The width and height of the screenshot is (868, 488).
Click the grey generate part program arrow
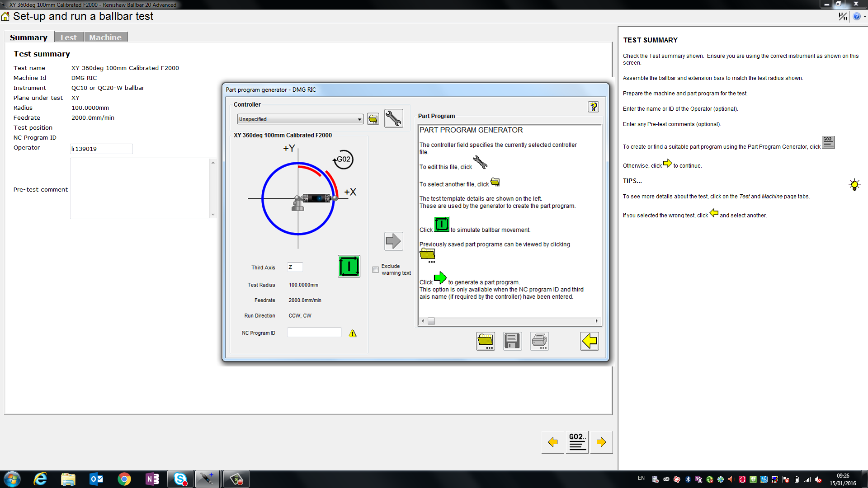[x=393, y=241]
